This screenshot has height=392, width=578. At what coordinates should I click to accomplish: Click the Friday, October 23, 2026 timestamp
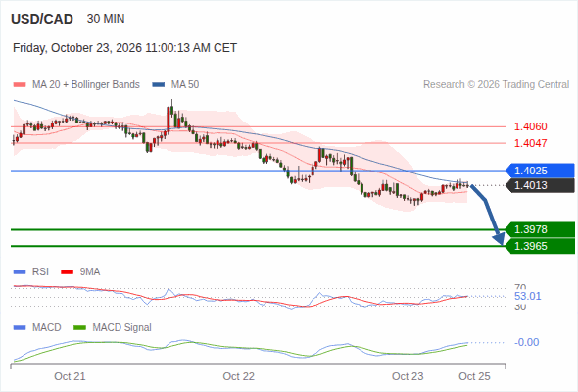[124, 48]
